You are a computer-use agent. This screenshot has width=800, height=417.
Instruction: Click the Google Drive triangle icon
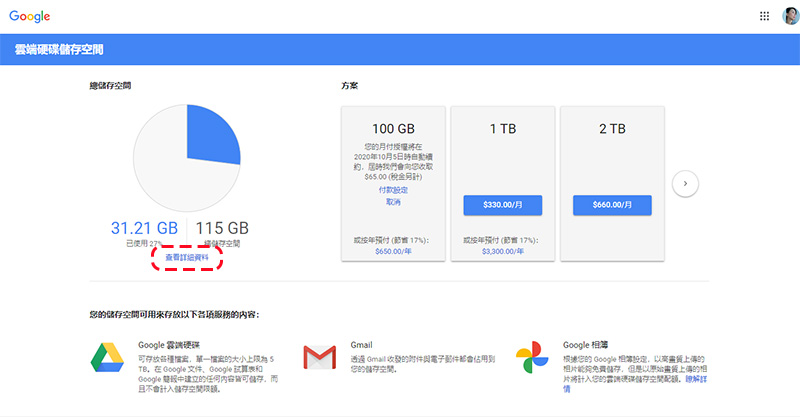[107, 357]
